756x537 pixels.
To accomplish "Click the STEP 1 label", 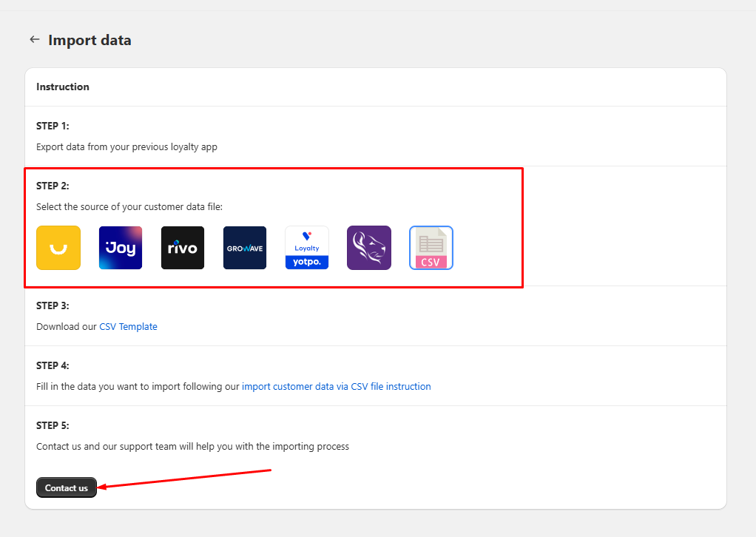I will click(x=53, y=126).
